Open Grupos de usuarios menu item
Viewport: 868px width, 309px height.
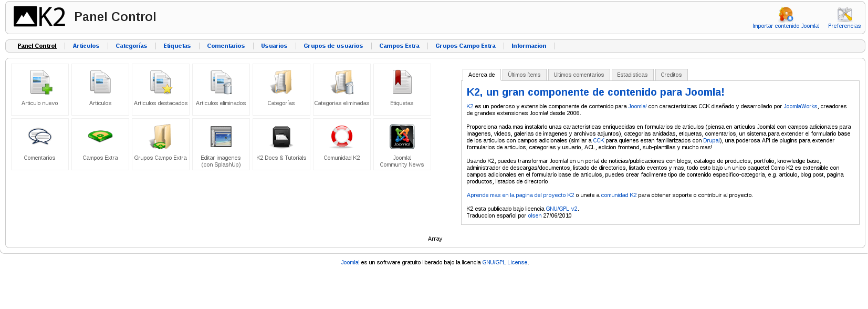tap(333, 46)
